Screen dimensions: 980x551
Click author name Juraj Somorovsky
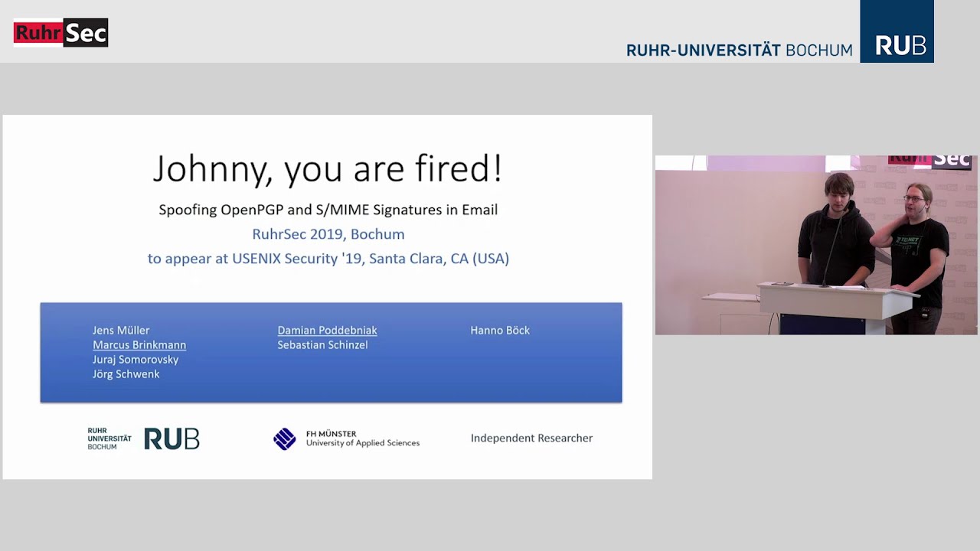(x=136, y=360)
